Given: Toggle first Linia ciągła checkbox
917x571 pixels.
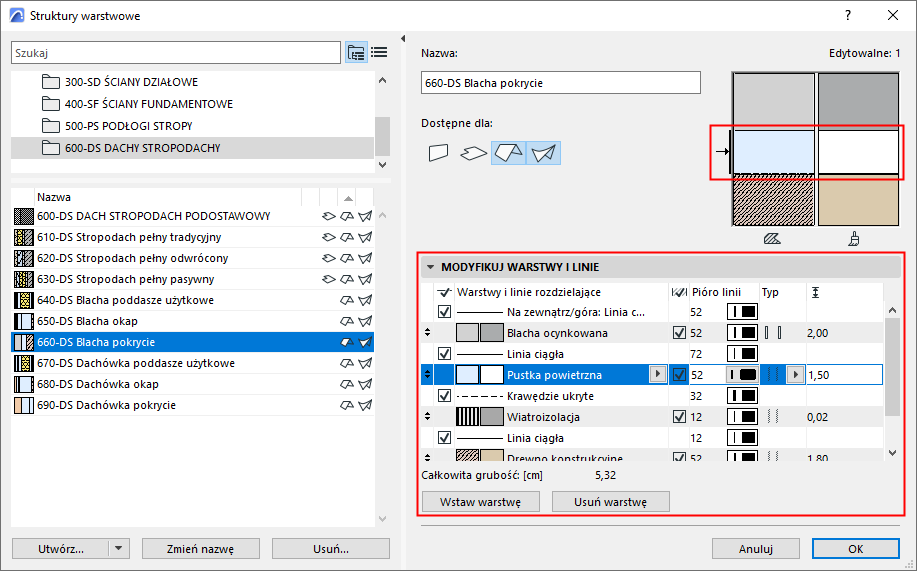Looking at the screenshot, I should click(444, 354).
